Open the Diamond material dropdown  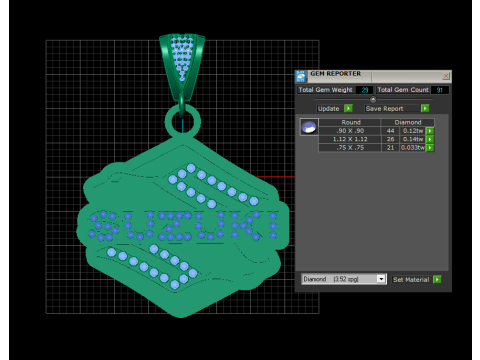[x=381, y=279]
